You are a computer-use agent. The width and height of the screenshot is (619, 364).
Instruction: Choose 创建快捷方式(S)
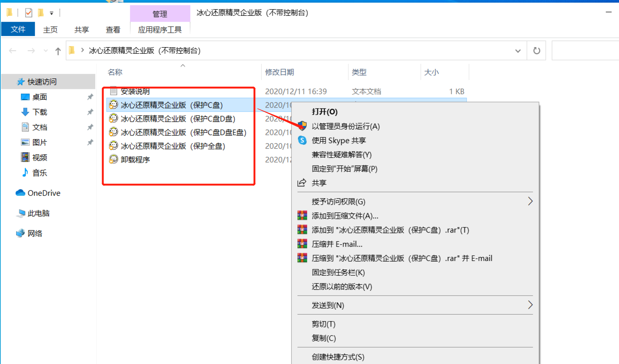pos(338,357)
